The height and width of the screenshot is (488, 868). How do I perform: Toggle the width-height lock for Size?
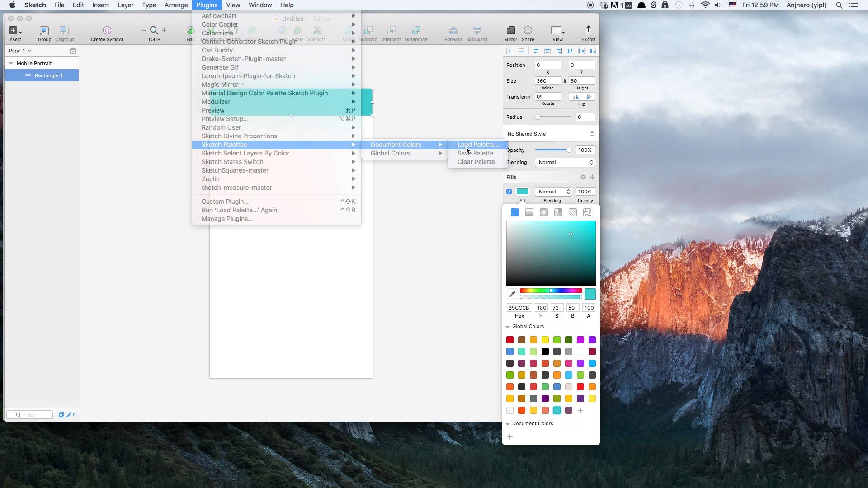[x=566, y=80]
